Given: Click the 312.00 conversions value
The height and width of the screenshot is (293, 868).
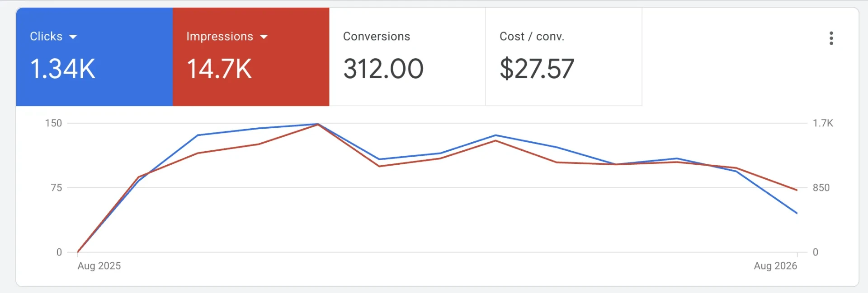Looking at the screenshot, I should tap(383, 69).
